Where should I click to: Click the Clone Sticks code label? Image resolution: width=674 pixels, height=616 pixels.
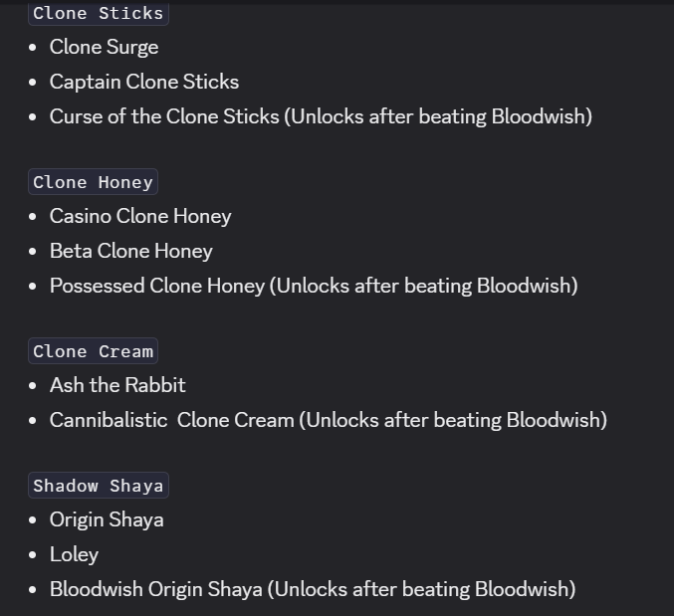point(98,13)
